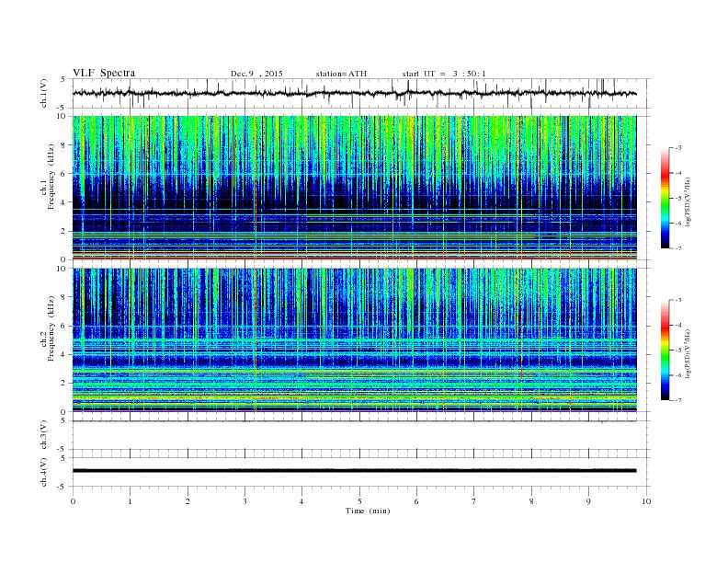The width and height of the screenshot is (728, 563).
Task: Click the time axis tick label "5"
Action: tap(359, 501)
